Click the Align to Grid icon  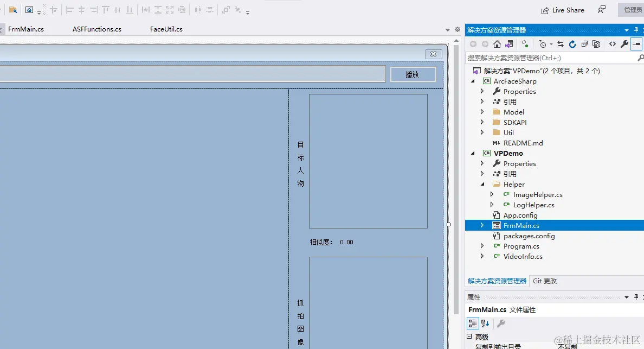pos(53,10)
